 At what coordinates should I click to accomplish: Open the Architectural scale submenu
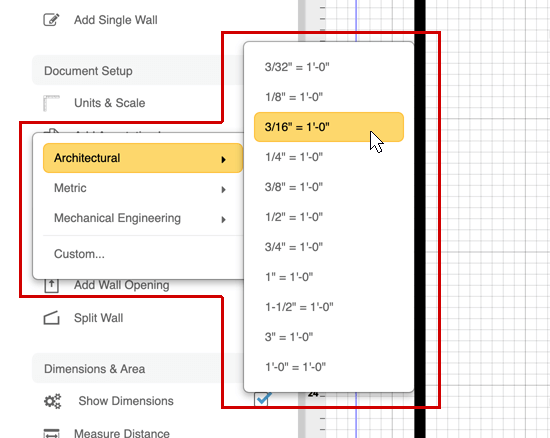tap(143, 158)
